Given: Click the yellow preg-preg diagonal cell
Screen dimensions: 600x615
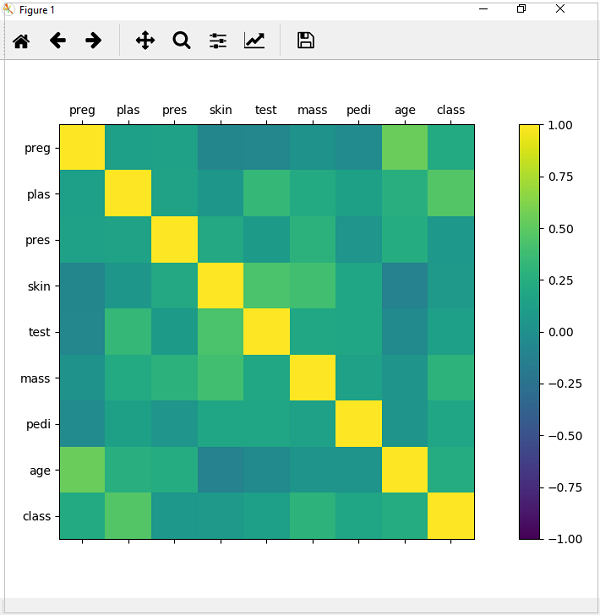Looking at the screenshot, I should pos(82,148).
